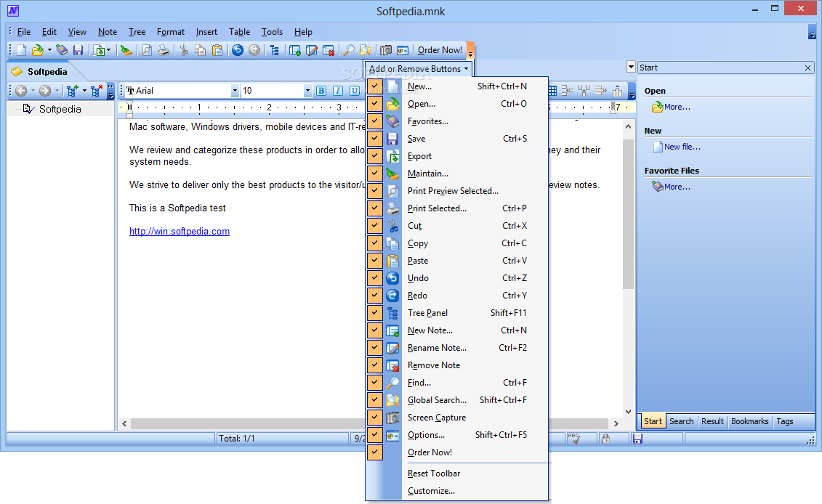Uncheck the New... button checkbox
The image size is (822, 504).
pyautogui.click(x=375, y=86)
